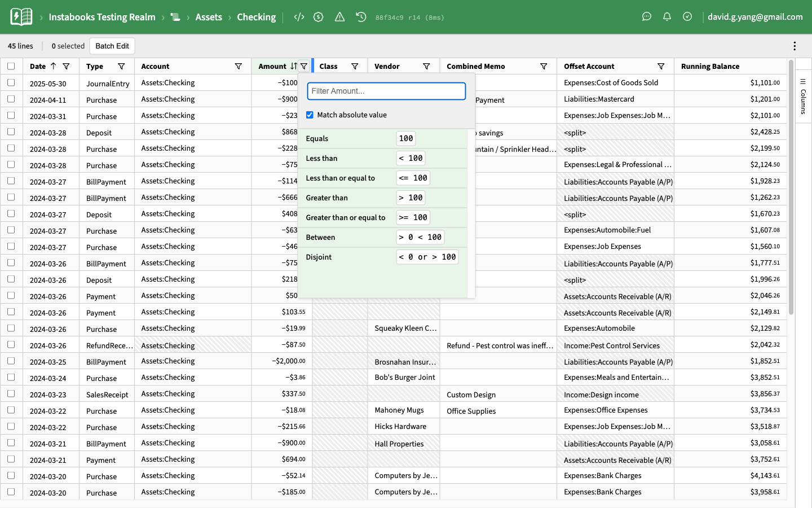This screenshot has height=508, width=812.
Task: Click the checkmark circle status icon
Action: click(687, 17)
